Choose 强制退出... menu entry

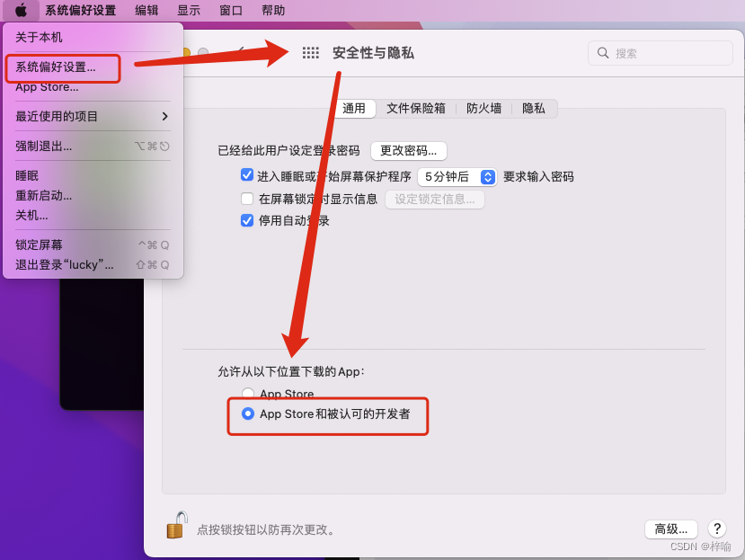click(93, 146)
